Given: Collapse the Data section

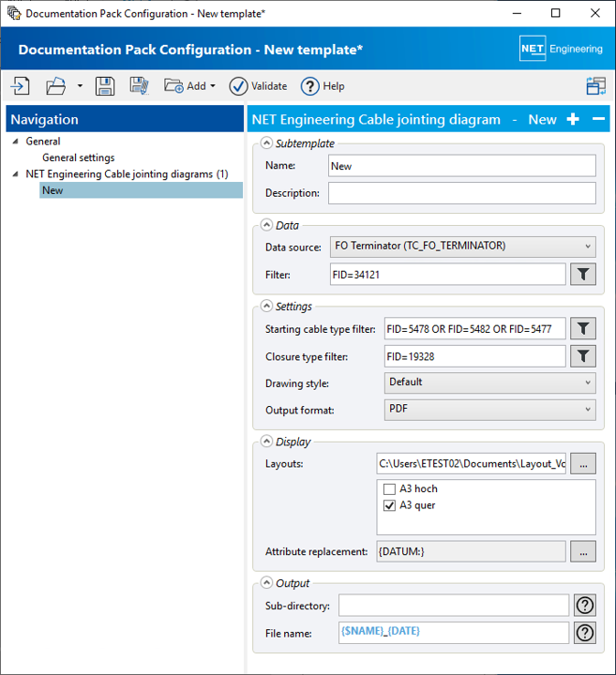Looking at the screenshot, I should (267, 225).
